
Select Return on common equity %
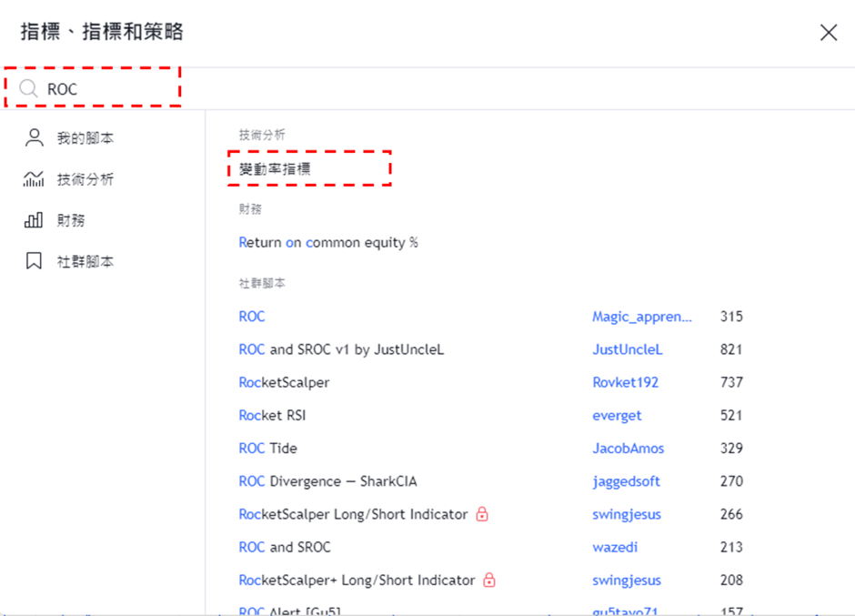tap(328, 243)
